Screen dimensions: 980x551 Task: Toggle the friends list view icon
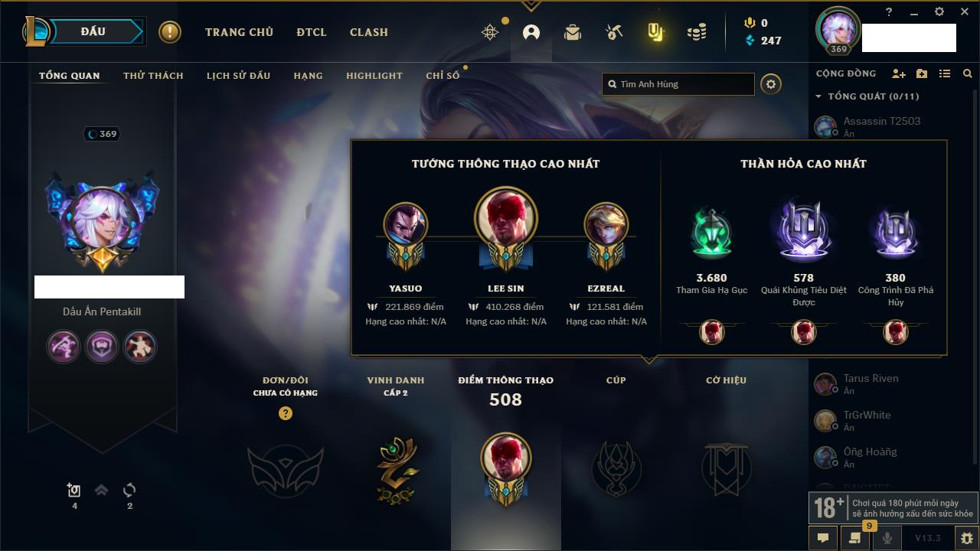pyautogui.click(x=945, y=73)
